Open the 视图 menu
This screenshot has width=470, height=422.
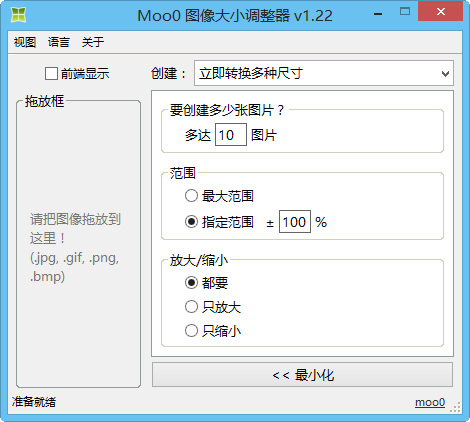pos(25,42)
